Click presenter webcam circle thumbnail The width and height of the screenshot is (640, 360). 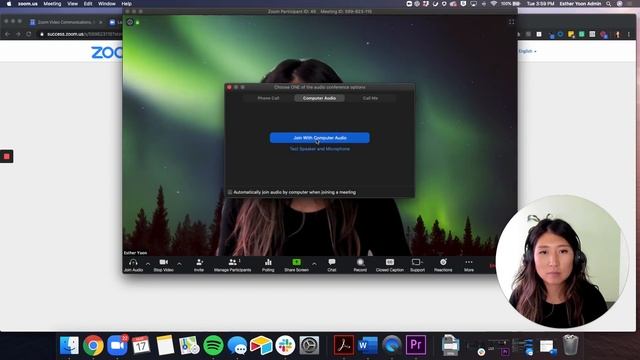(x=562, y=262)
